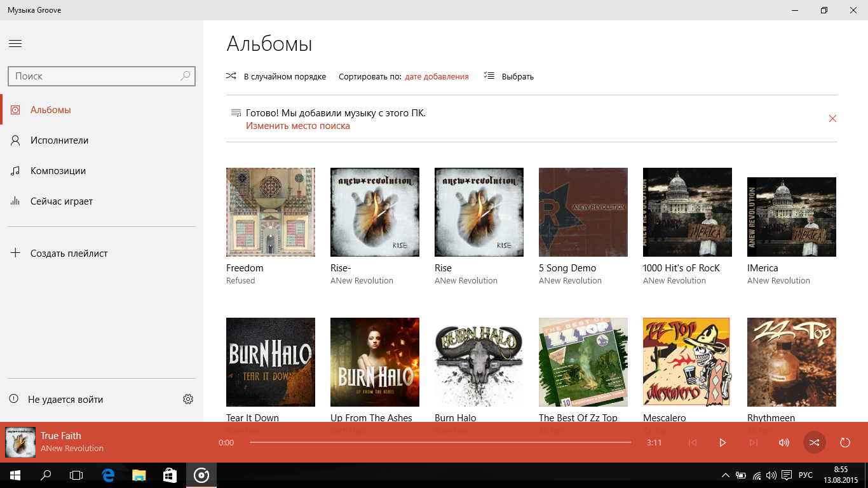Click the Freedom album title text

click(245, 268)
